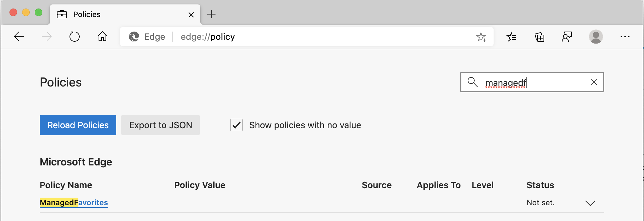This screenshot has width=644, height=221.
Task: Collapse the ManagedFavorites details chevron
Action: pyautogui.click(x=591, y=203)
